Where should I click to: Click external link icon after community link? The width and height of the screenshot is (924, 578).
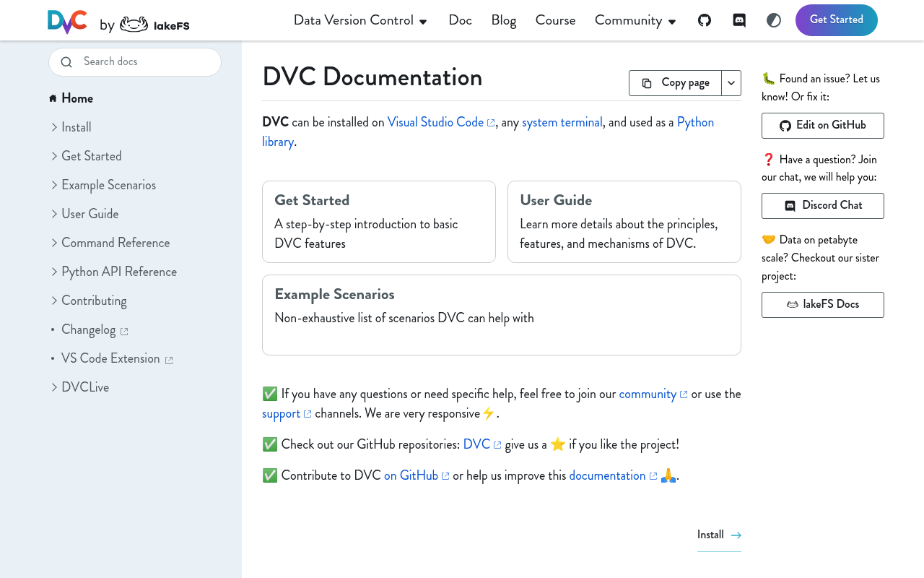684,394
